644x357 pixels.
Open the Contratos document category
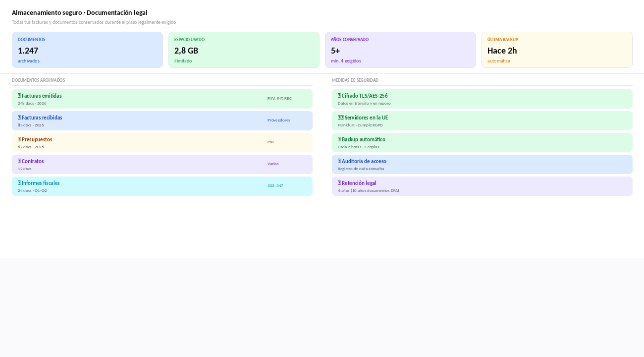click(162, 164)
